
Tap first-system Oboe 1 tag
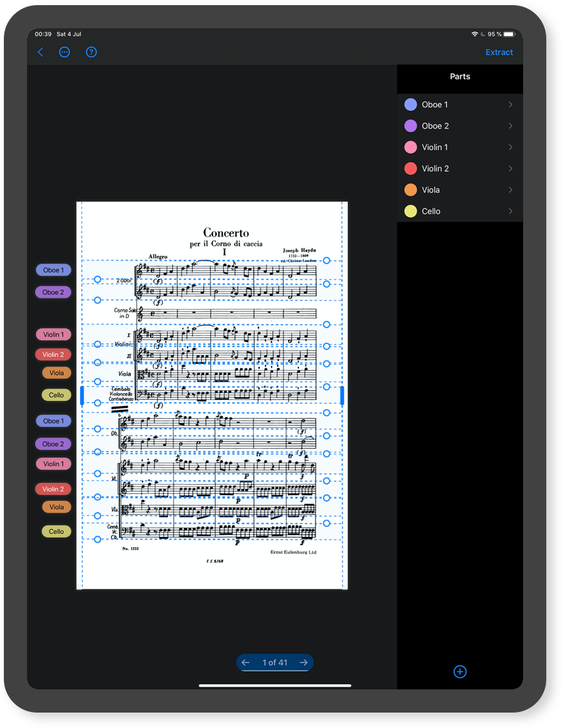pyautogui.click(x=53, y=270)
